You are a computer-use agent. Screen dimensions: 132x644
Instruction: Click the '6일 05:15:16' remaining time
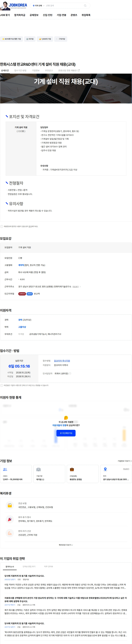tap(19, 366)
